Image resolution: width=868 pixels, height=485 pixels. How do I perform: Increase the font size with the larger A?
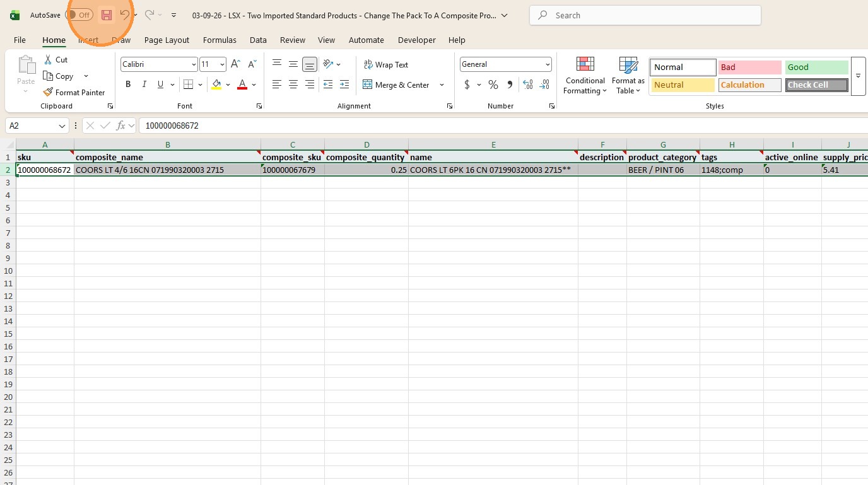[x=235, y=64]
